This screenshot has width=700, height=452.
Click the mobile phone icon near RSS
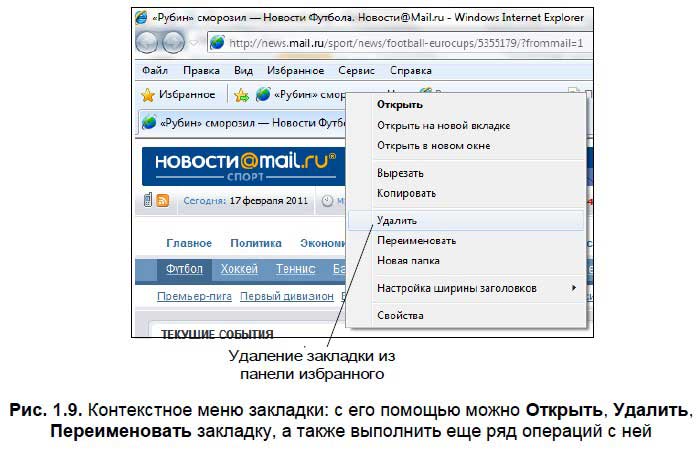(148, 201)
